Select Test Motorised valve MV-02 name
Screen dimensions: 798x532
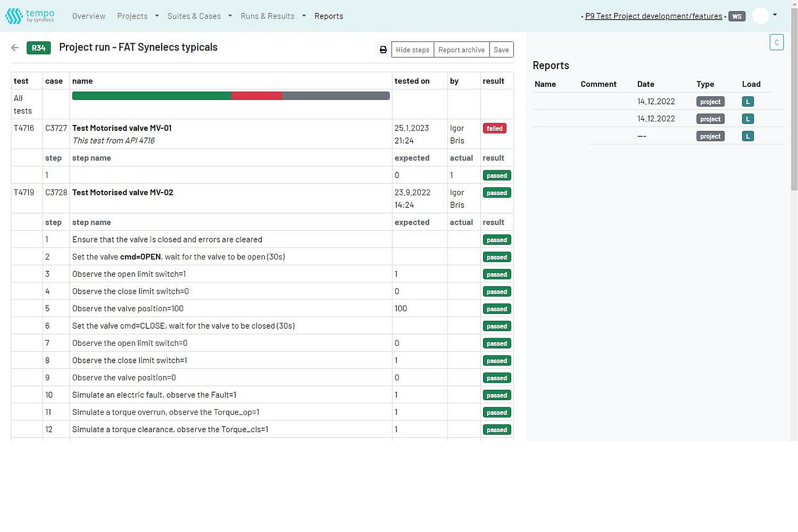(x=123, y=193)
